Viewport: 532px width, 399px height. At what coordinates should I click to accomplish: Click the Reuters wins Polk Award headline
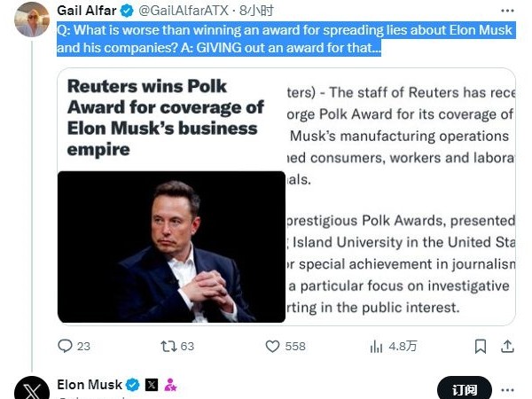tap(165, 117)
